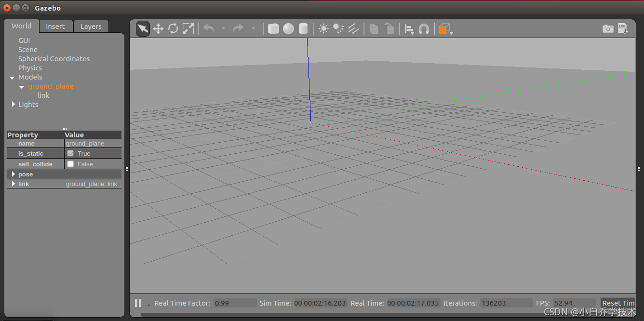This screenshot has height=321, width=644.
Task: Minimize the Gazebo window
Action: click(x=16, y=8)
